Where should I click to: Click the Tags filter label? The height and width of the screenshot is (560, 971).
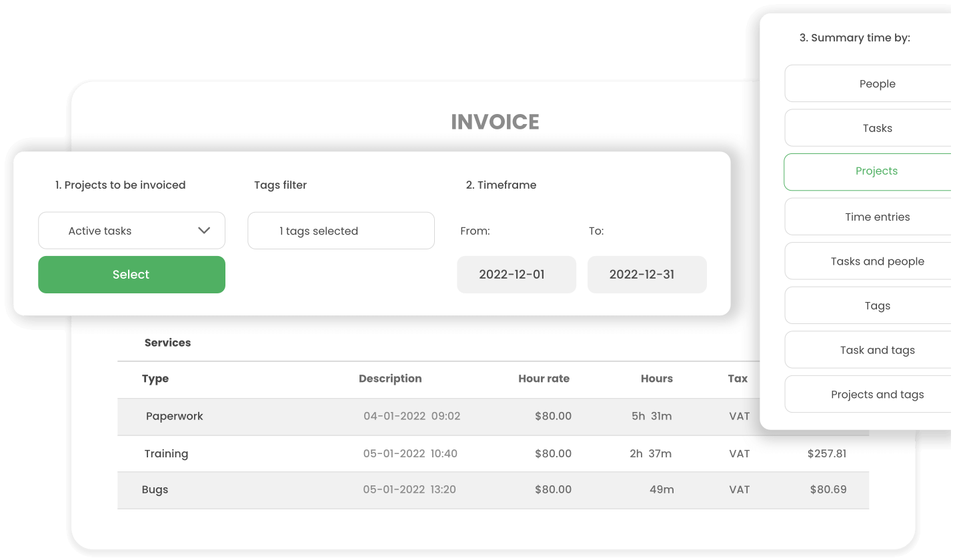(280, 185)
